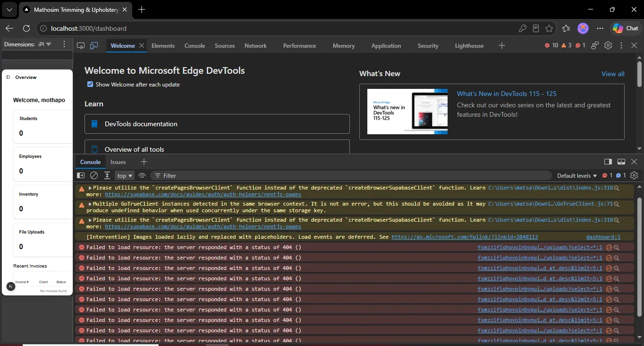This screenshot has width=644, height=346.
Task: Open the Lighthouse tab
Action: pyautogui.click(x=469, y=45)
